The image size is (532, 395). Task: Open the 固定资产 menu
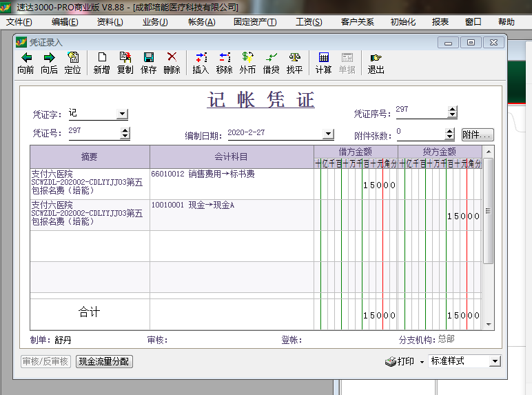[x=255, y=22]
